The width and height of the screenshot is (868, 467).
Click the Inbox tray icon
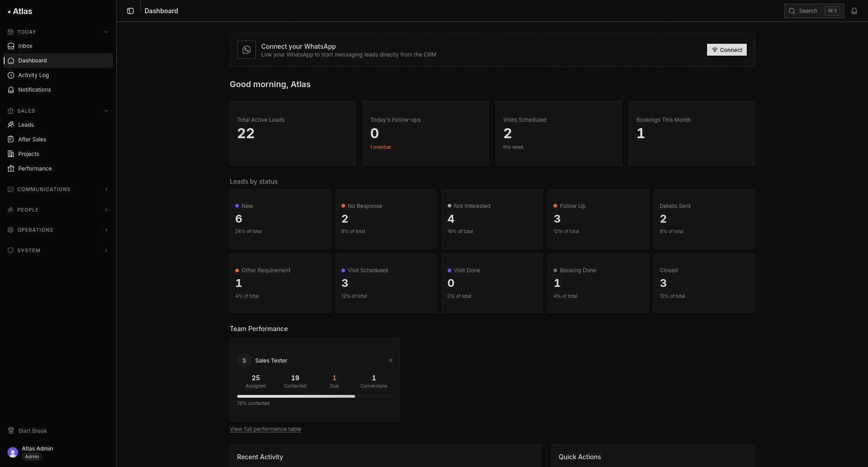(11, 46)
